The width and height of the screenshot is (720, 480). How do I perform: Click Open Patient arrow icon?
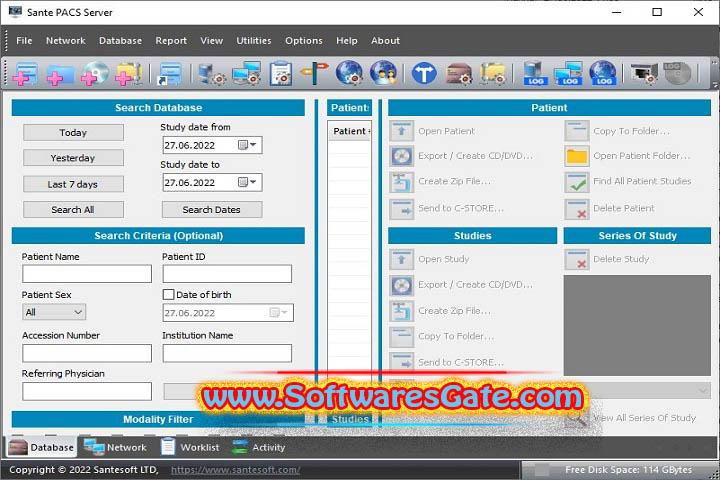coord(402,131)
